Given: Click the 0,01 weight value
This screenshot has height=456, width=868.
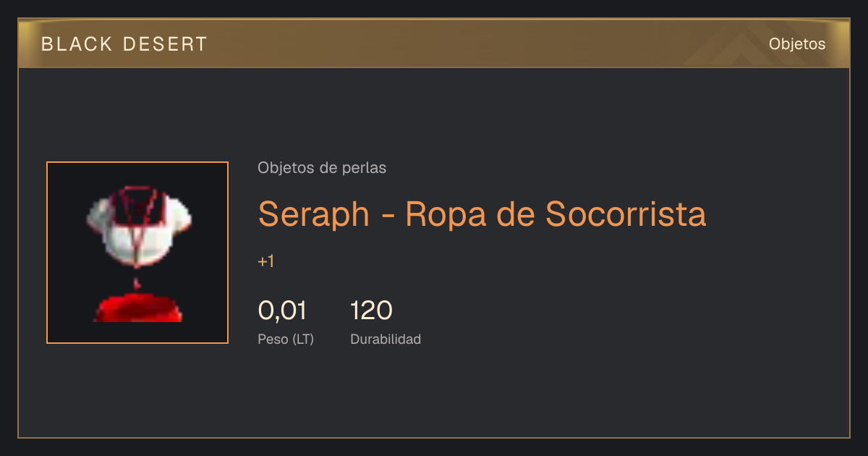Looking at the screenshot, I should (x=282, y=311).
